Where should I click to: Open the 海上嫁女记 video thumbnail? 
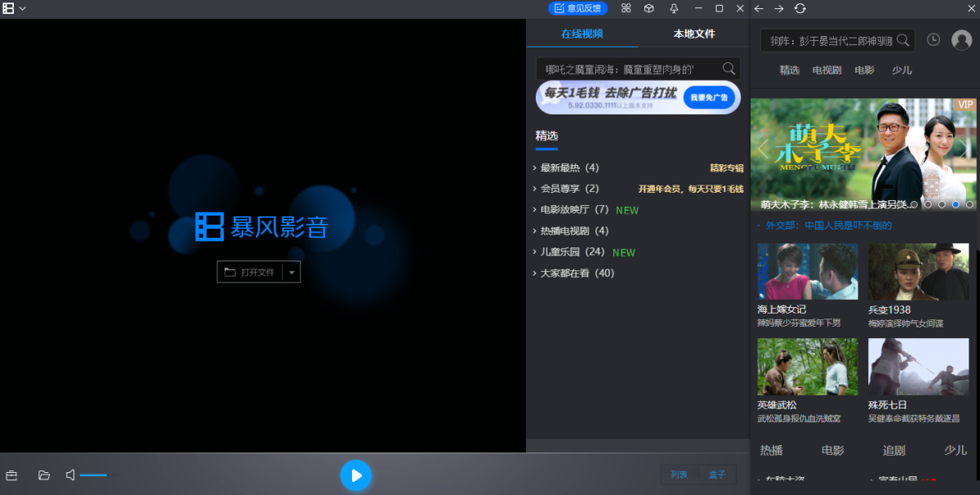click(808, 271)
